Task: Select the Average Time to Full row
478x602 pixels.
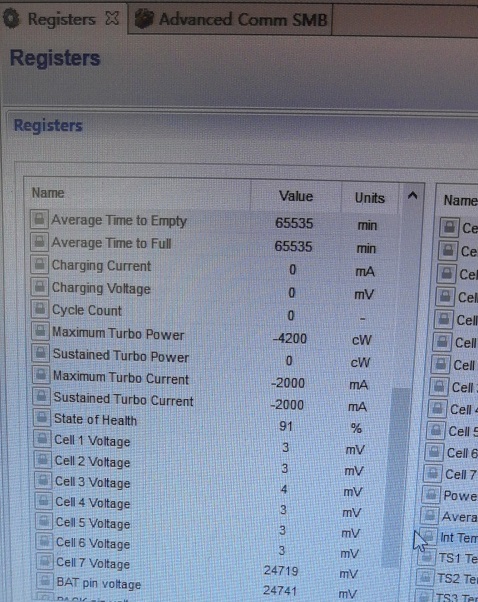Action: point(215,245)
